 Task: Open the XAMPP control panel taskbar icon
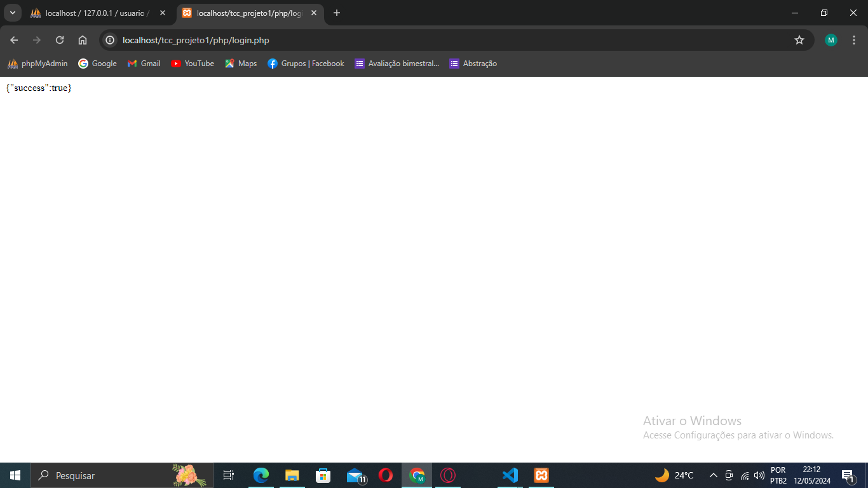(541, 475)
